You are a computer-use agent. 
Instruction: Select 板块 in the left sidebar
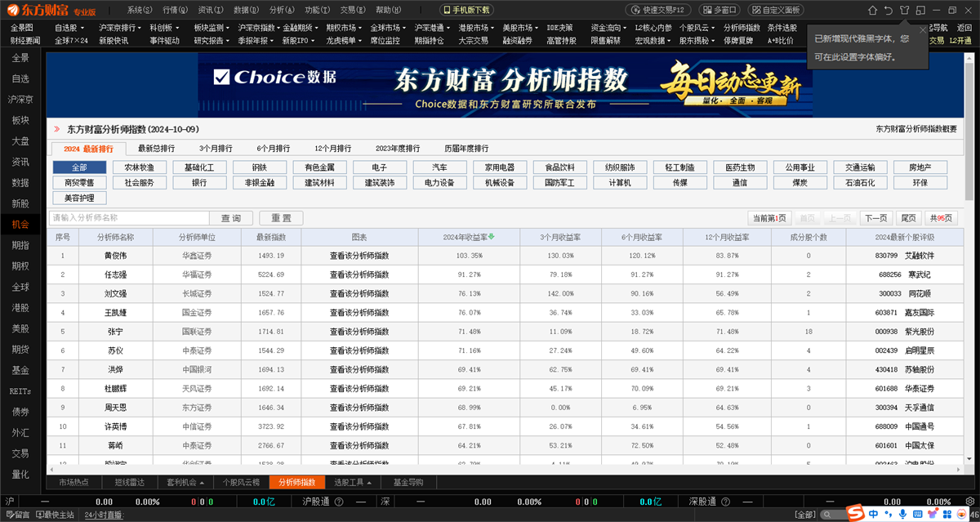pos(20,120)
